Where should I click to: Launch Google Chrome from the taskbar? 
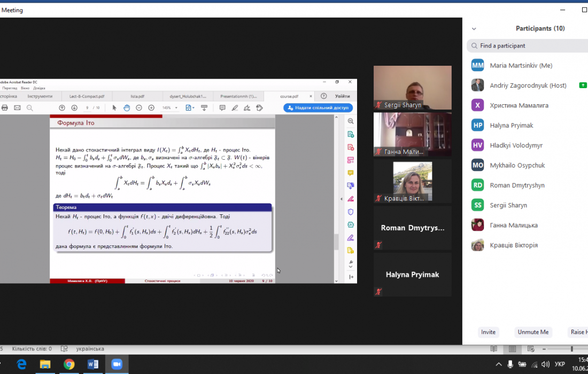(69, 364)
